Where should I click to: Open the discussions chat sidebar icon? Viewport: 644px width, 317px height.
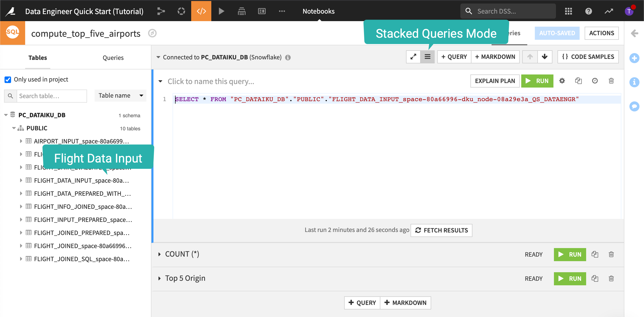click(x=634, y=106)
